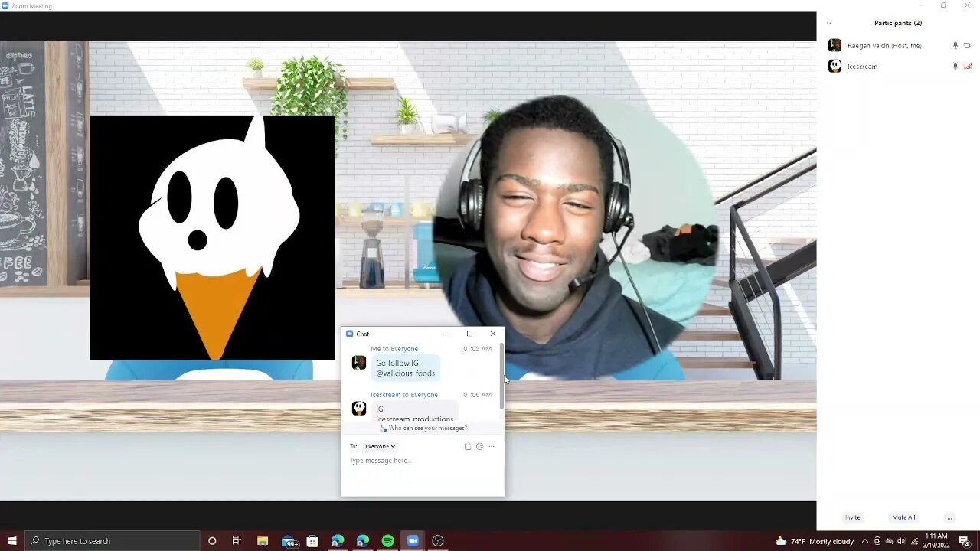This screenshot has height=551, width=980.
Task: Maximize the Chat pop-out window
Action: 469,334
